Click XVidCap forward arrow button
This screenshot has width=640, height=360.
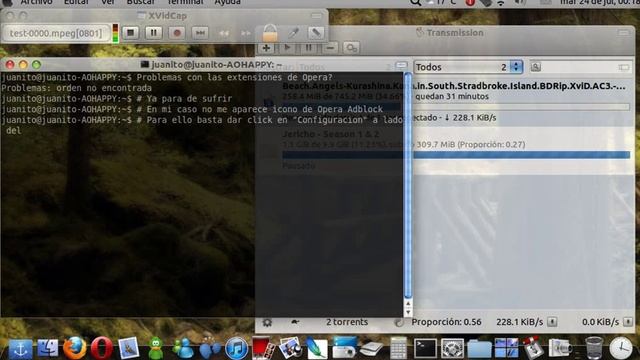245,33
